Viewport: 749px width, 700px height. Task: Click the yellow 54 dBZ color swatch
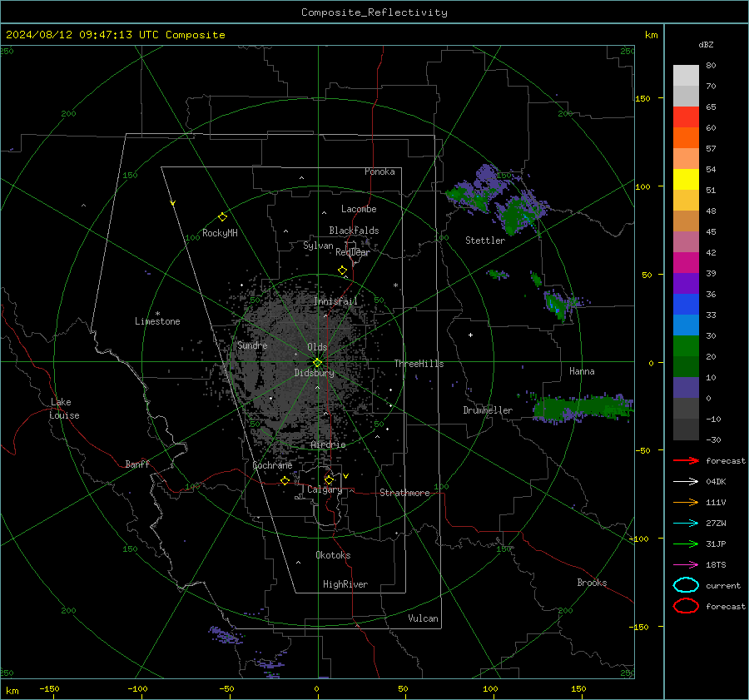[686, 180]
